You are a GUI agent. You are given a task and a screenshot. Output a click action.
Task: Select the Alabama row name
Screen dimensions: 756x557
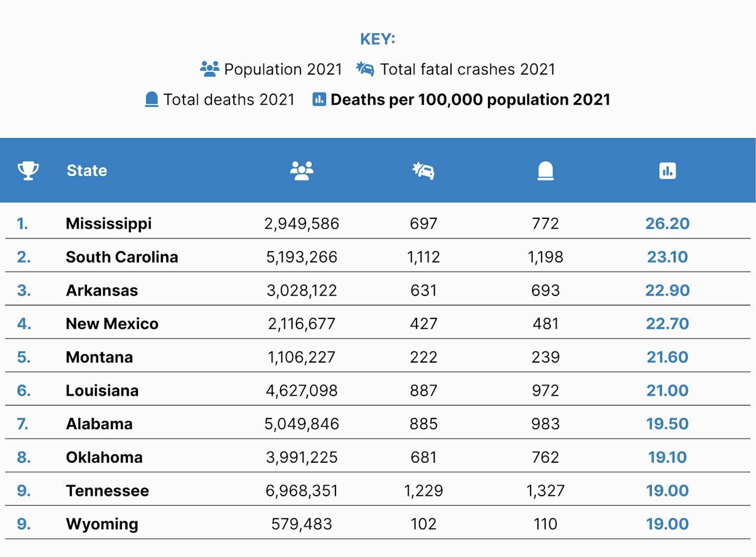point(99,424)
